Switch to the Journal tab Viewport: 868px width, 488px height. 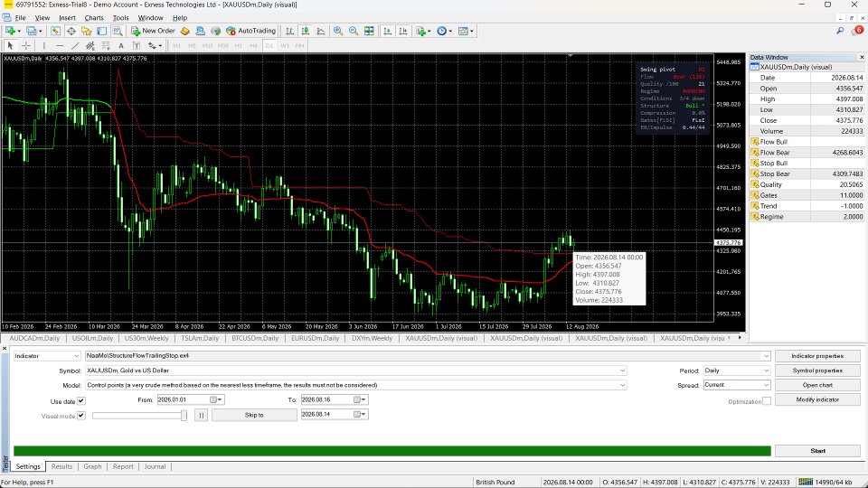[155, 466]
